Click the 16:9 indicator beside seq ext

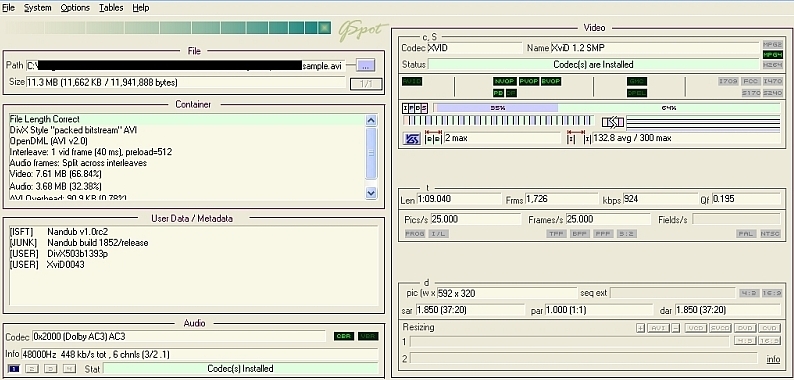click(771, 293)
